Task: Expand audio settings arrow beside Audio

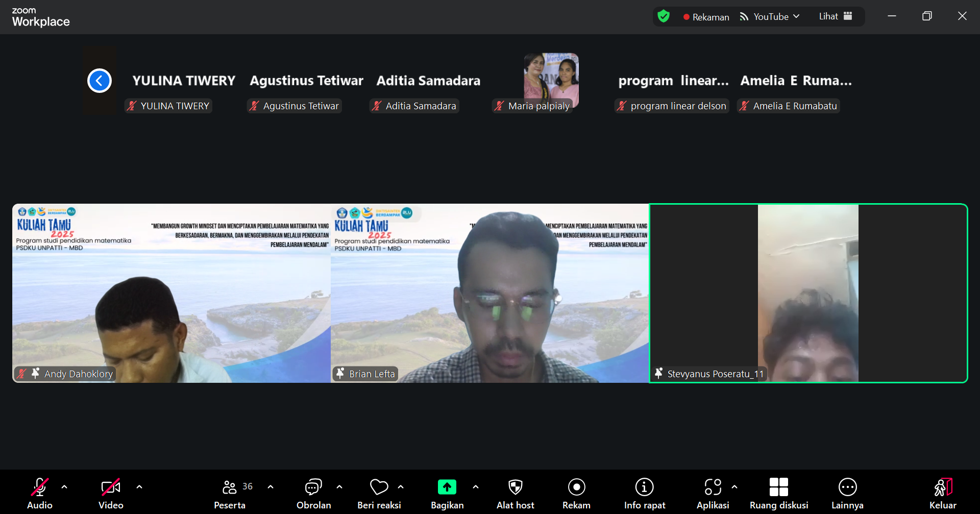Action: click(x=64, y=487)
